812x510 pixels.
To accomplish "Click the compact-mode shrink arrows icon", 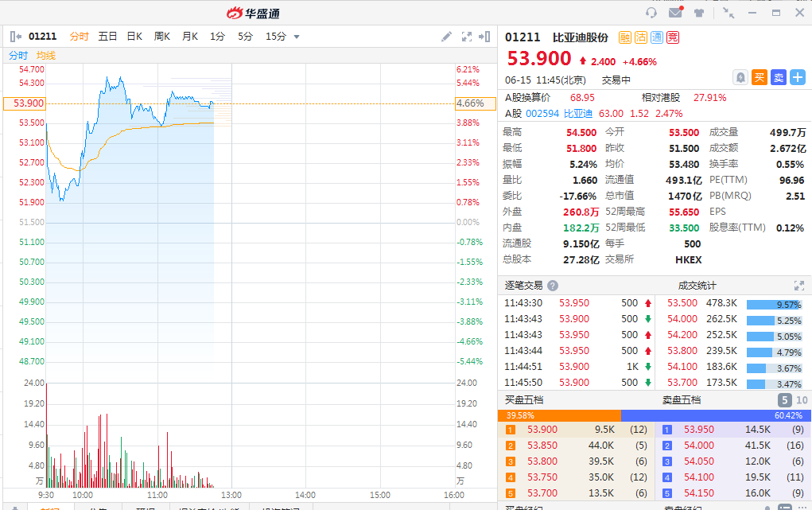I will click(728, 13).
